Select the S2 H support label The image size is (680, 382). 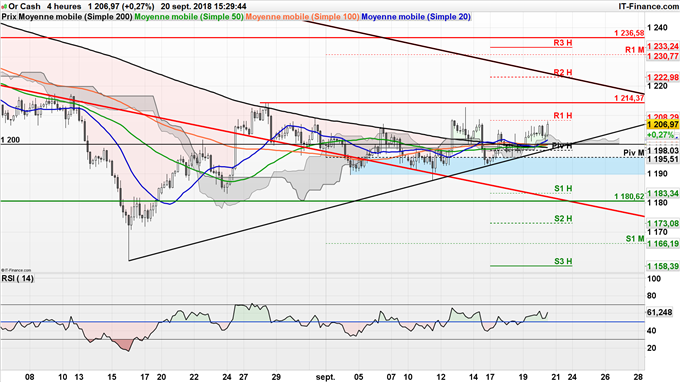point(563,218)
